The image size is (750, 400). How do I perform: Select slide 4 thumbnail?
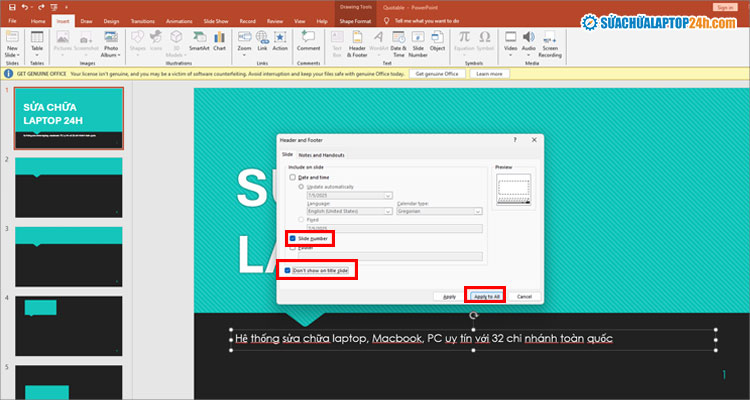click(x=69, y=326)
